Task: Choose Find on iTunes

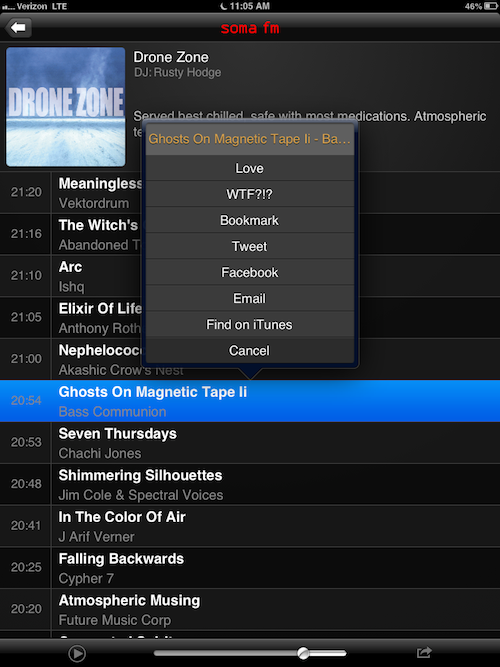Action: click(x=250, y=325)
